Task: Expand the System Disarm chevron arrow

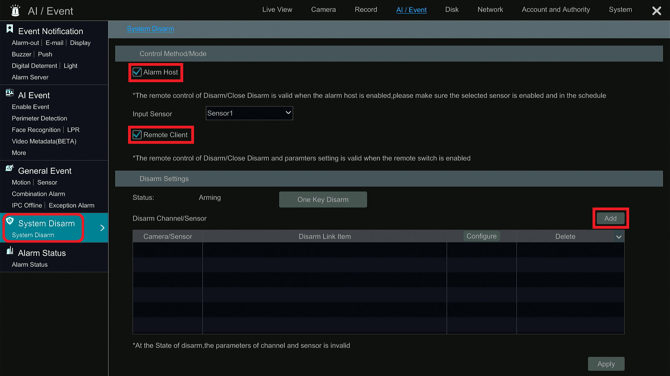Action: pos(102,228)
